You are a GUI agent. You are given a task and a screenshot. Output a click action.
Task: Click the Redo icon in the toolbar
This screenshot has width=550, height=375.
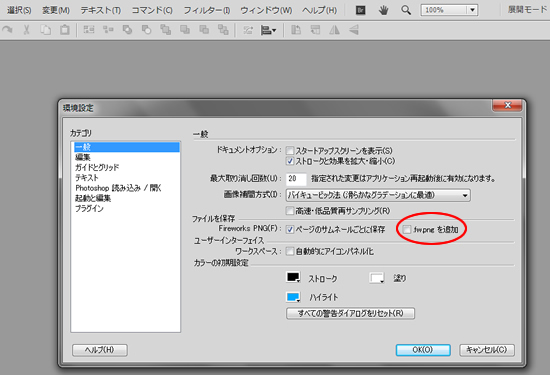point(7,30)
